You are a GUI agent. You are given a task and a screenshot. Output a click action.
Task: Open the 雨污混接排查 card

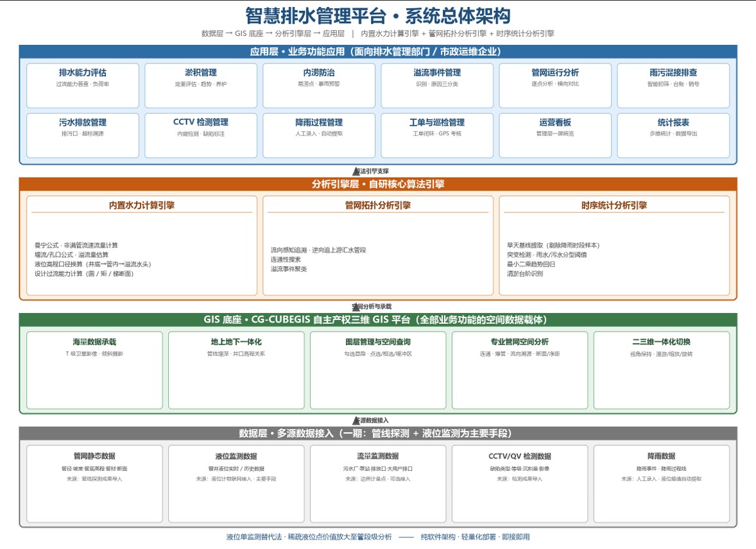click(x=673, y=85)
